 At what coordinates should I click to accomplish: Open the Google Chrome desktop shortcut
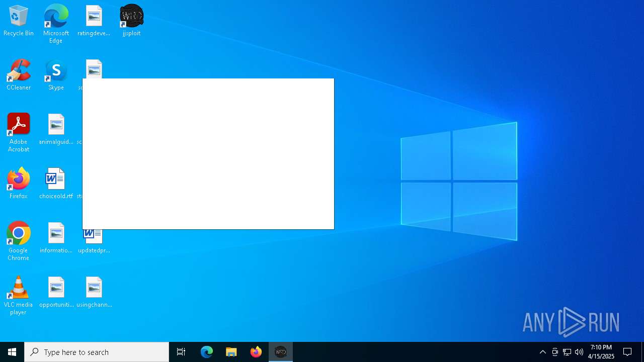coord(19,241)
